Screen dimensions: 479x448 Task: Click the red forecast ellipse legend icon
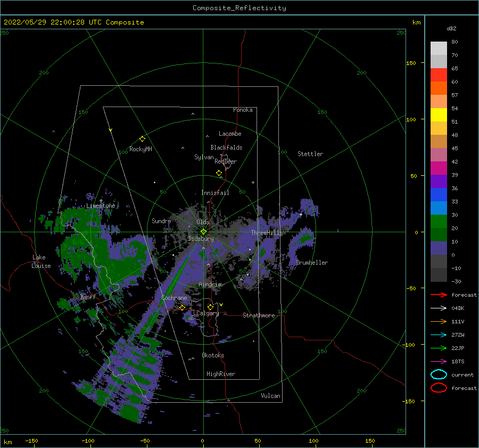(439, 388)
